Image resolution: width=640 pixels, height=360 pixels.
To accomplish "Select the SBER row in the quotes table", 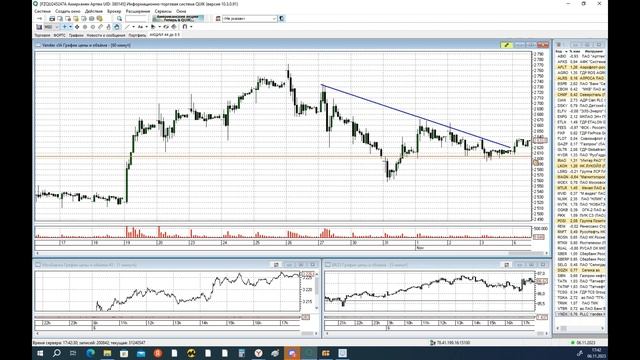I will click(x=580, y=254).
